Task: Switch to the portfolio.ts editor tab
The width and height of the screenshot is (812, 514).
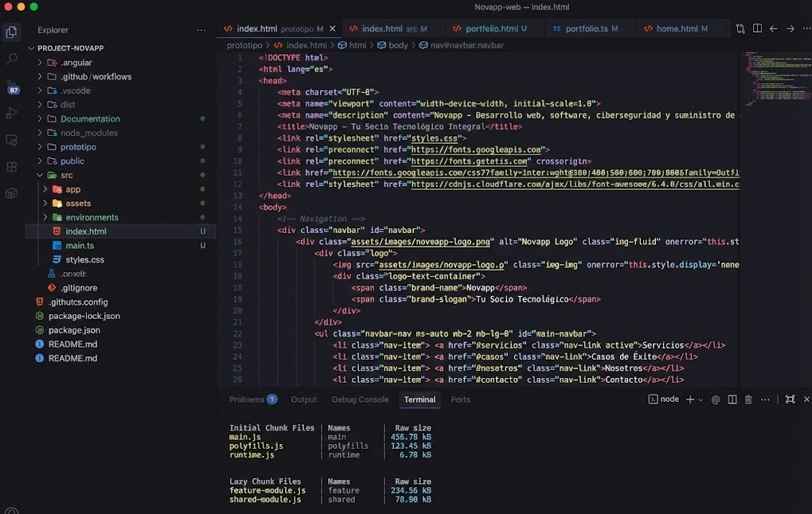Action: [586, 29]
